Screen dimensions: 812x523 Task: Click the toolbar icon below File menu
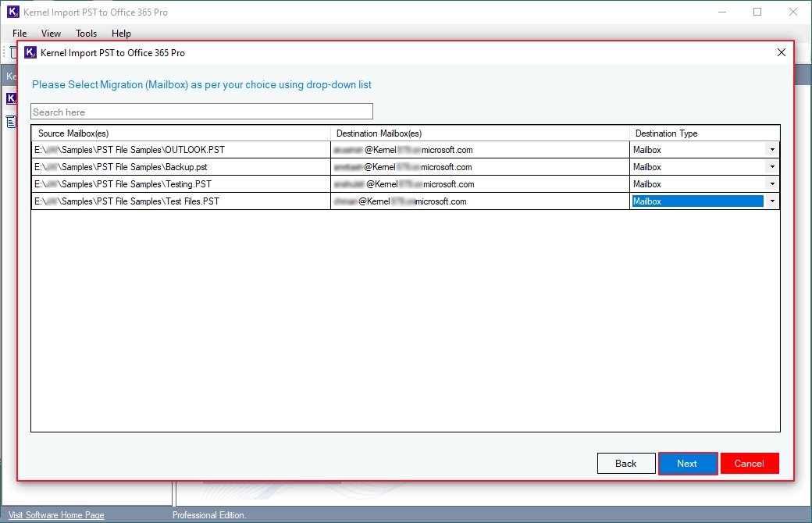[x=13, y=52]
